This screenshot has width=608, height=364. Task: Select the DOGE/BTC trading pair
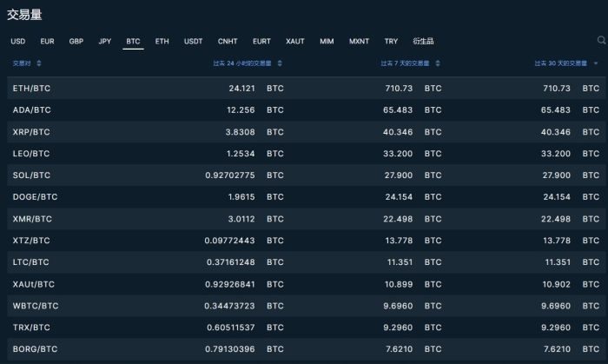point(35,197)
